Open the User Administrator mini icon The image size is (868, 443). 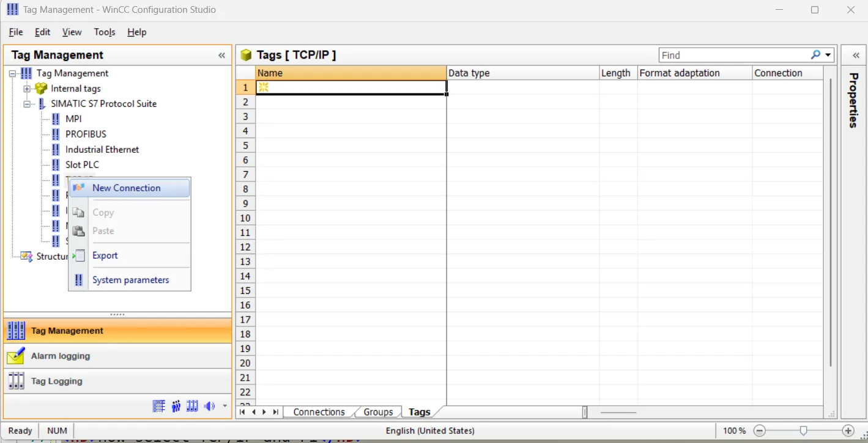click(x=176, y=406)
